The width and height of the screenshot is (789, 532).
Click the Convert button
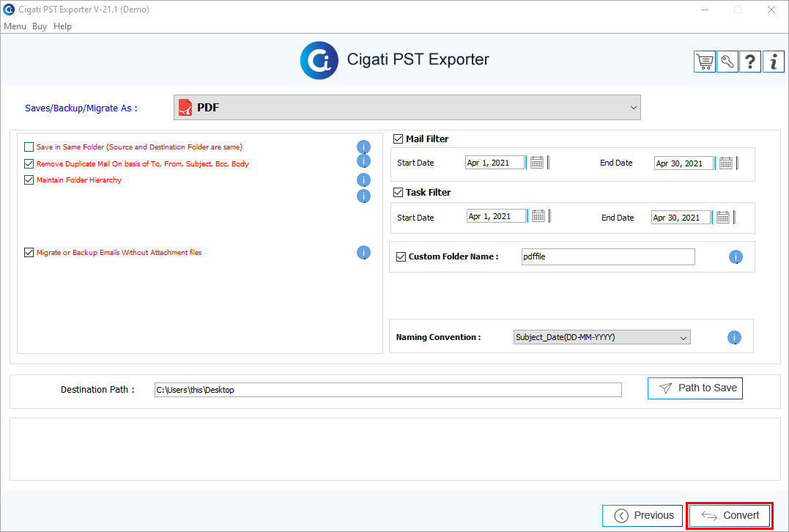point(730,515)
